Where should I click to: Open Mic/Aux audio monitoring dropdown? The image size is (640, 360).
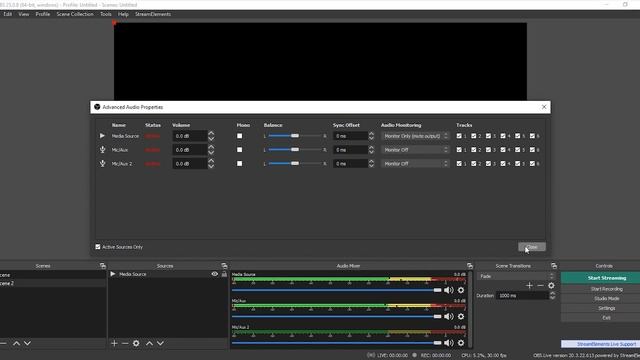(415, 150)
